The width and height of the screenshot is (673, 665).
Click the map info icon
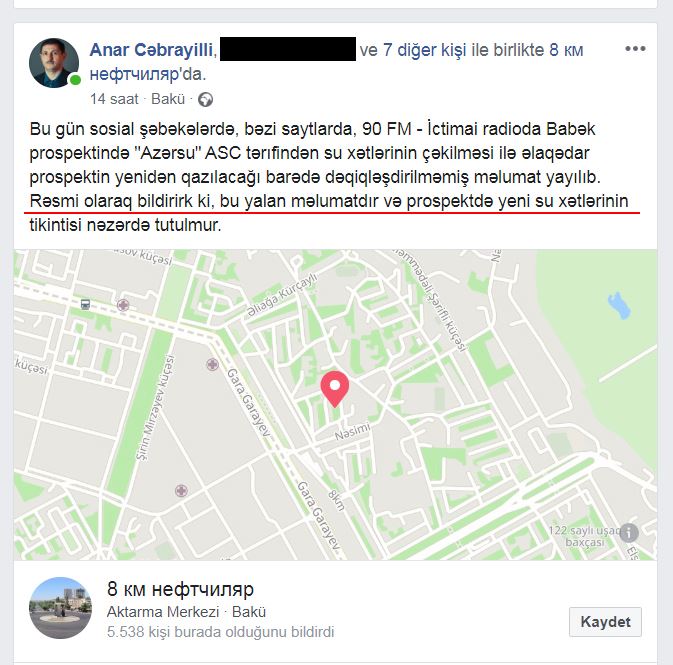pos(629,533)
